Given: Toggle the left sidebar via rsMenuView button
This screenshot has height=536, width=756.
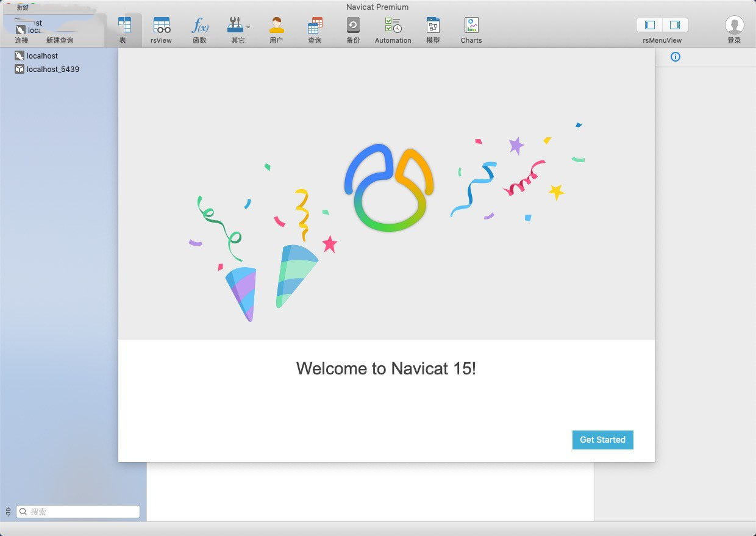Looking at the screenshot, I should click(649, 25).
